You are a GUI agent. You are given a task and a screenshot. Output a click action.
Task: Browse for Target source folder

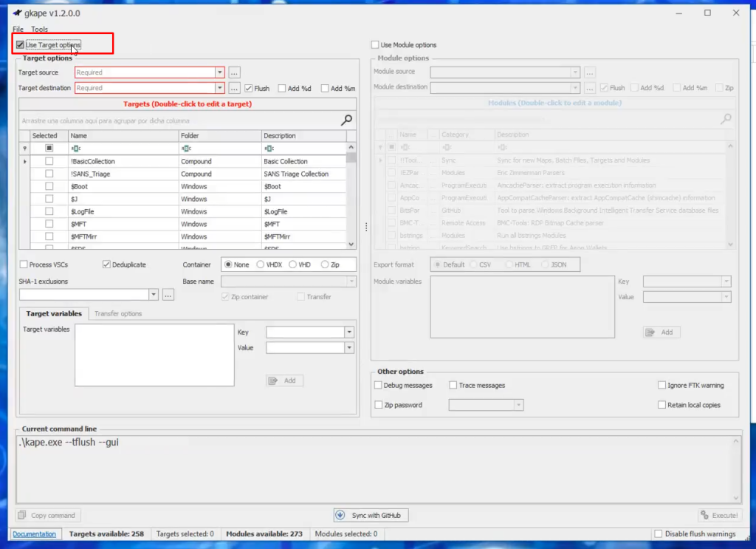point(234,72)
